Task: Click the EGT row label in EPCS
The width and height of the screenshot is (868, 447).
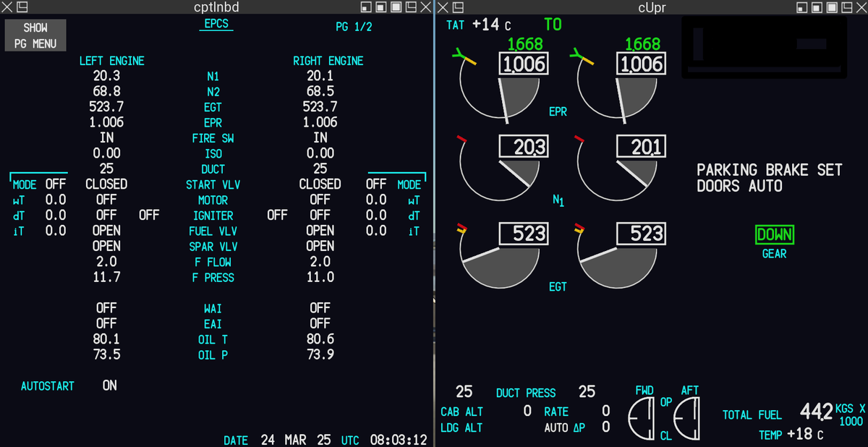Action: click(x=213, y=107)
